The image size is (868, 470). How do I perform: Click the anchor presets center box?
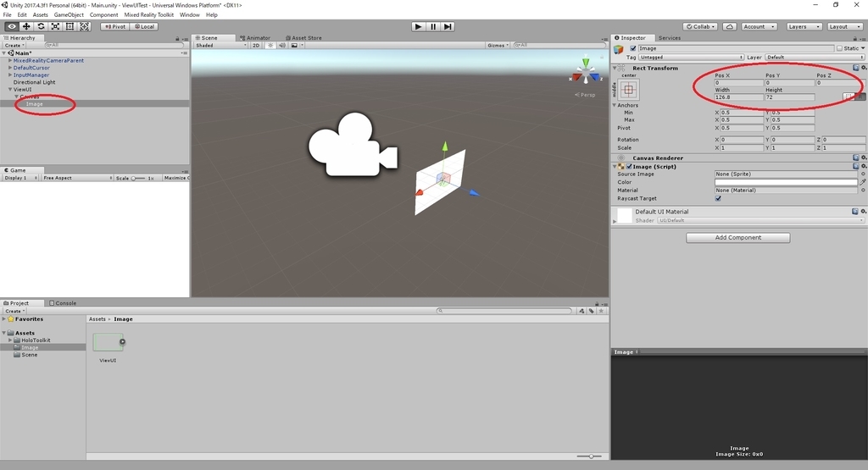[628, 90]
